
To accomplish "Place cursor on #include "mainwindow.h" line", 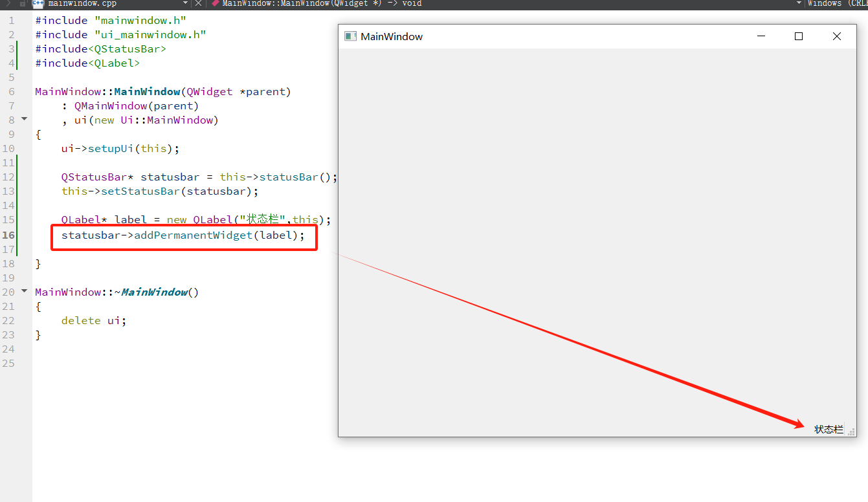I will (111, 21).
